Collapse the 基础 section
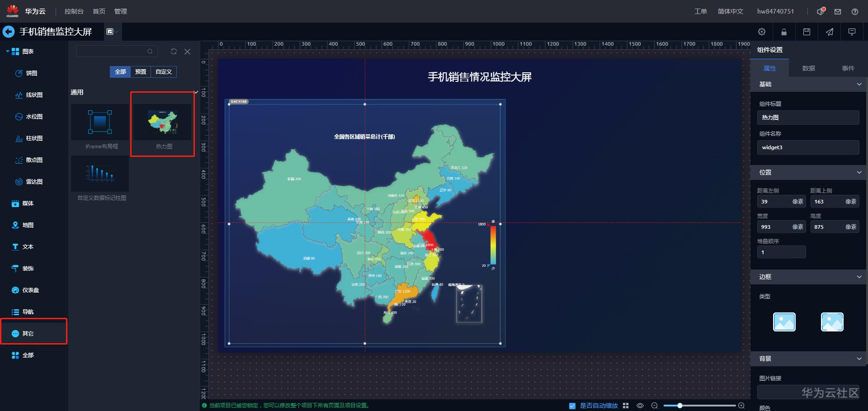Image resolution: width=868 pixels, height=411 pixels. [859, 84]
